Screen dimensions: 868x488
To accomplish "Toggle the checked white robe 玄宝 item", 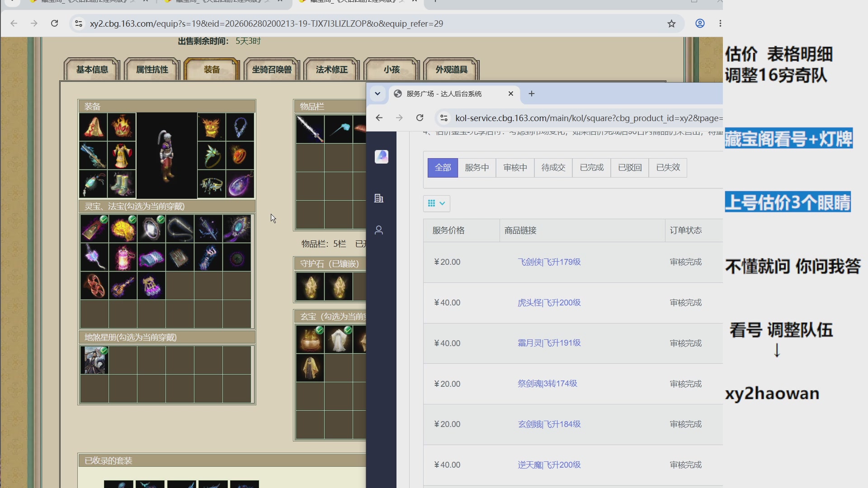I will click(x=338, y=339).
